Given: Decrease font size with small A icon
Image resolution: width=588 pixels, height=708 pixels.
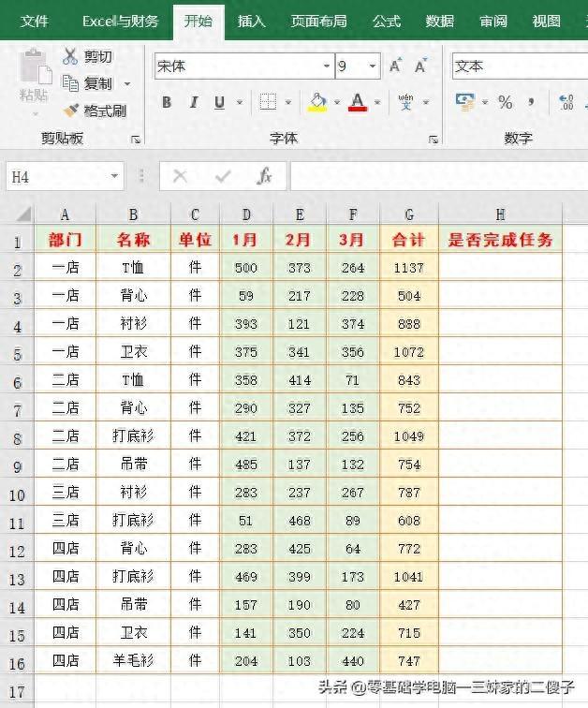Looking at the screenshot, I should point(420,66).
